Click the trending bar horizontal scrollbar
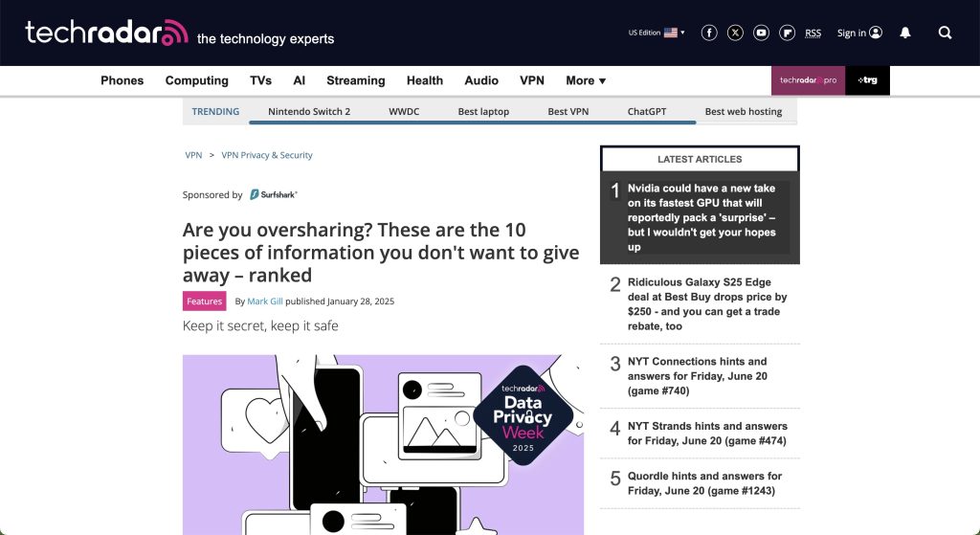Image resolution: width=980 pixels, height=535 pixels. click(x=473, y=123)
